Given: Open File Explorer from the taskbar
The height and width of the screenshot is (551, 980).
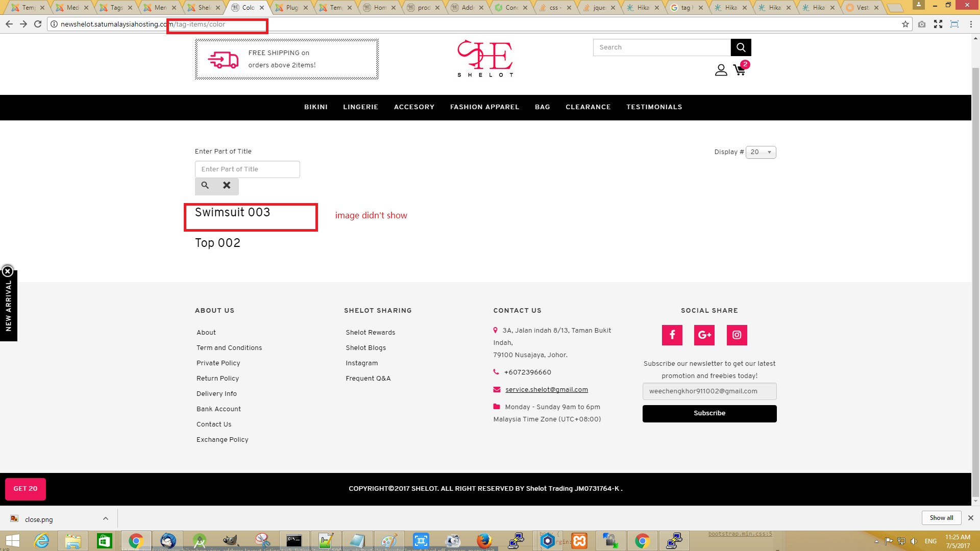Looking at the screenshot, I should pos(73,541).
